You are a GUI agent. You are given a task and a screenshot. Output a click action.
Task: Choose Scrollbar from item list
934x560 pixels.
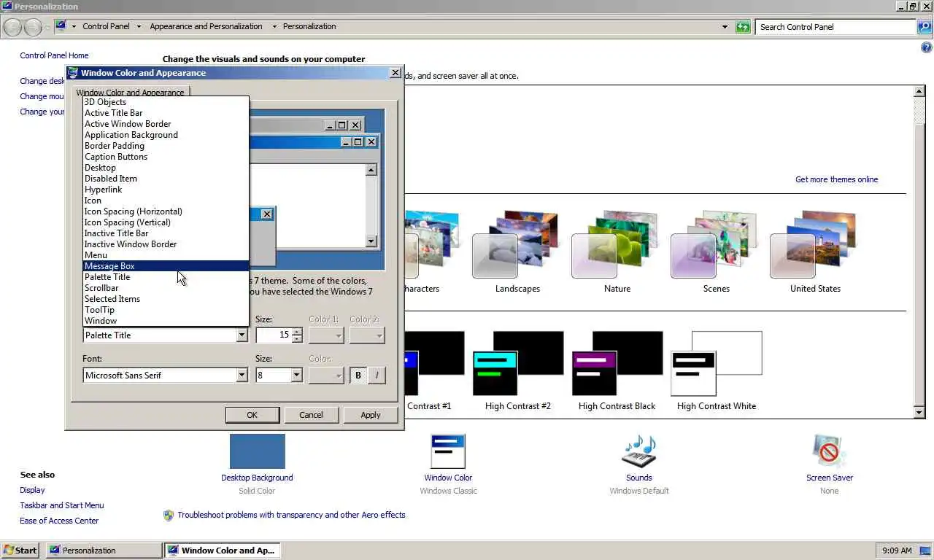click(x=166, y=288)
